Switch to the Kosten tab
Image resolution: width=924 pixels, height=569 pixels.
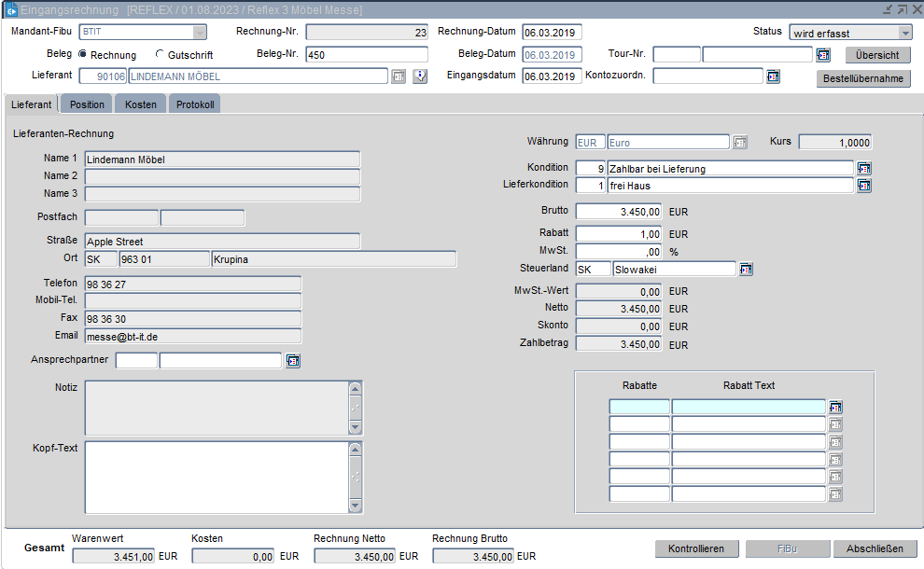point(141,104)
